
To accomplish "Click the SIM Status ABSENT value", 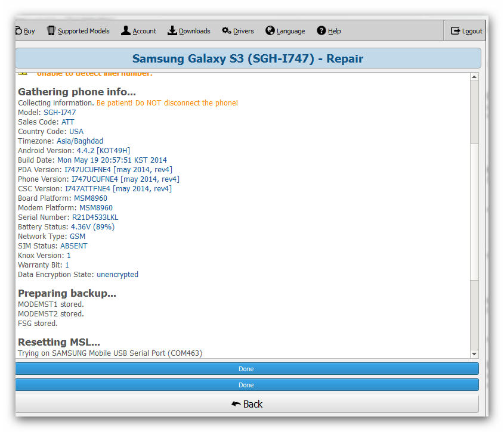I will click(73, 246).
